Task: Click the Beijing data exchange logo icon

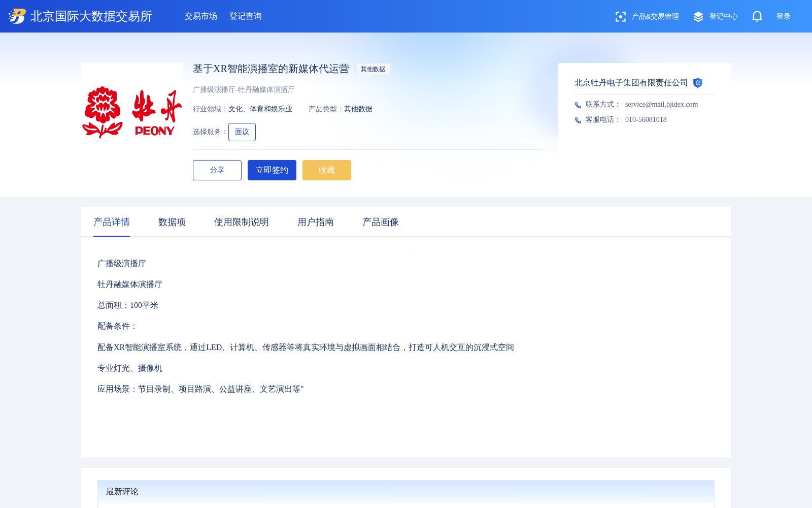Action: pos(17,16)
